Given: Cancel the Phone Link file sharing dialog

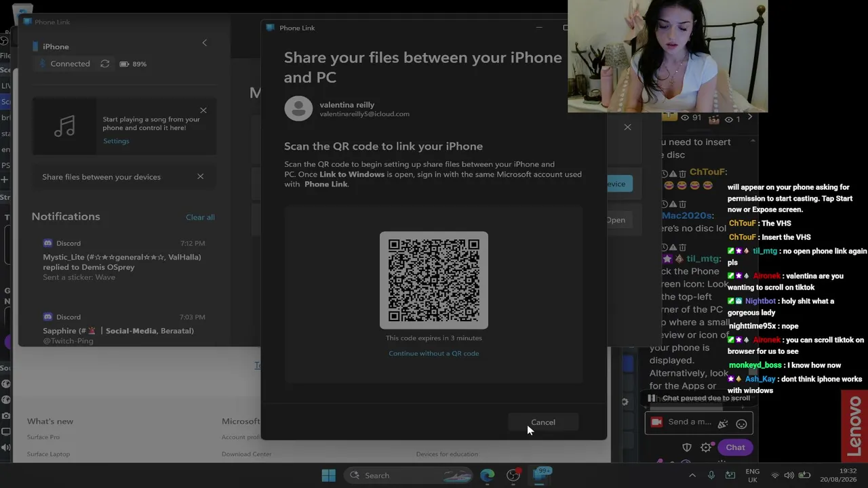Looking at the screenshot, I should 542,422.
